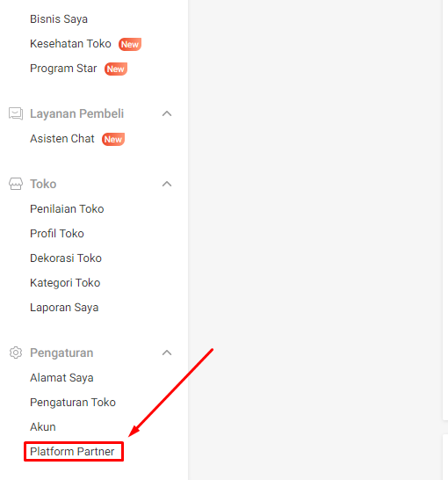Click the New badge beside Asisten Chat
This screenshot has width=448, height=480.
click(x=113, y=139)
